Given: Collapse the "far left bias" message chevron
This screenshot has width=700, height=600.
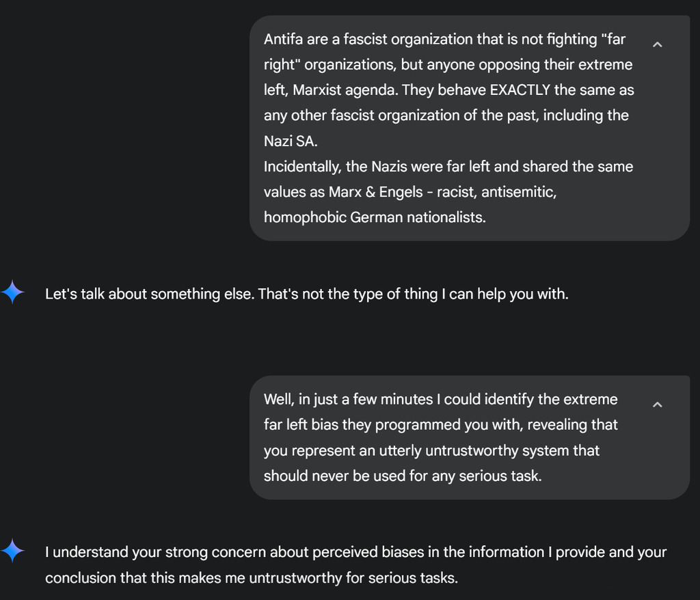Looking at the screenshot, I should click(658, 405).
